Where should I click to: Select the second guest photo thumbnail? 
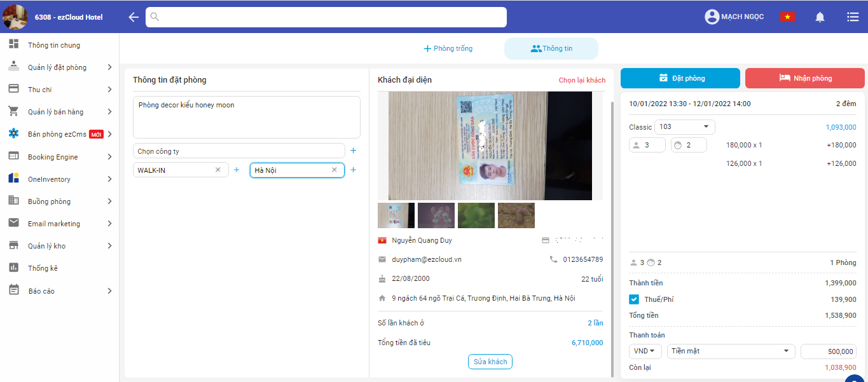(x=436, y=215)
